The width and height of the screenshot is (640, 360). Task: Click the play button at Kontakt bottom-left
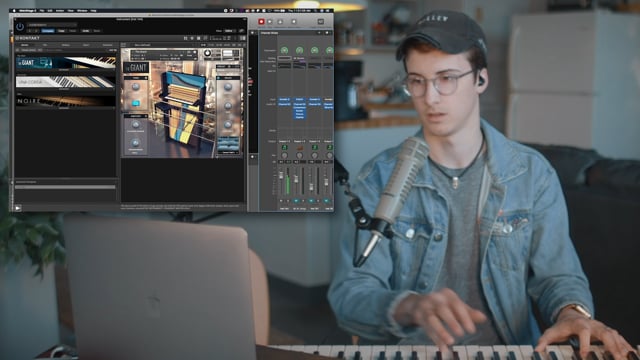tap(18, 208)
